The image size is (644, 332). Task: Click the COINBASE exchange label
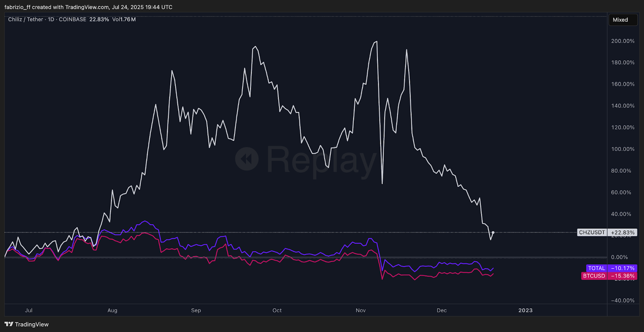[x=72, y=19]
